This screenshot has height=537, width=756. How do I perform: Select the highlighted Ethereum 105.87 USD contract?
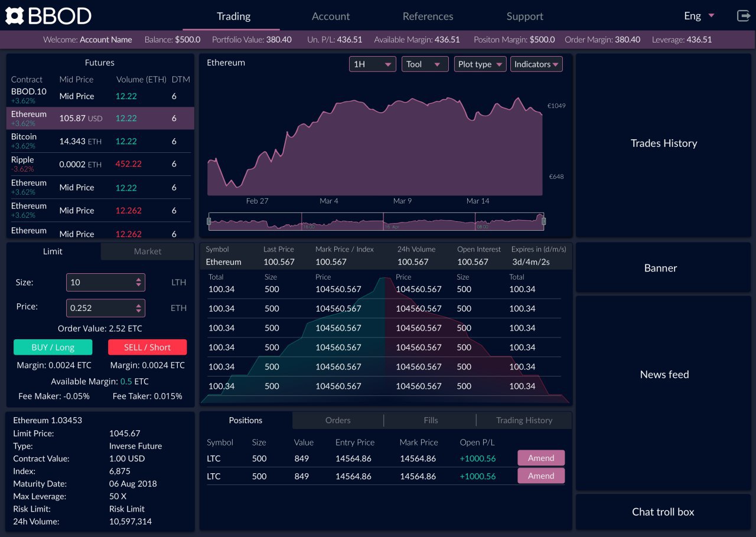point(100,118)
